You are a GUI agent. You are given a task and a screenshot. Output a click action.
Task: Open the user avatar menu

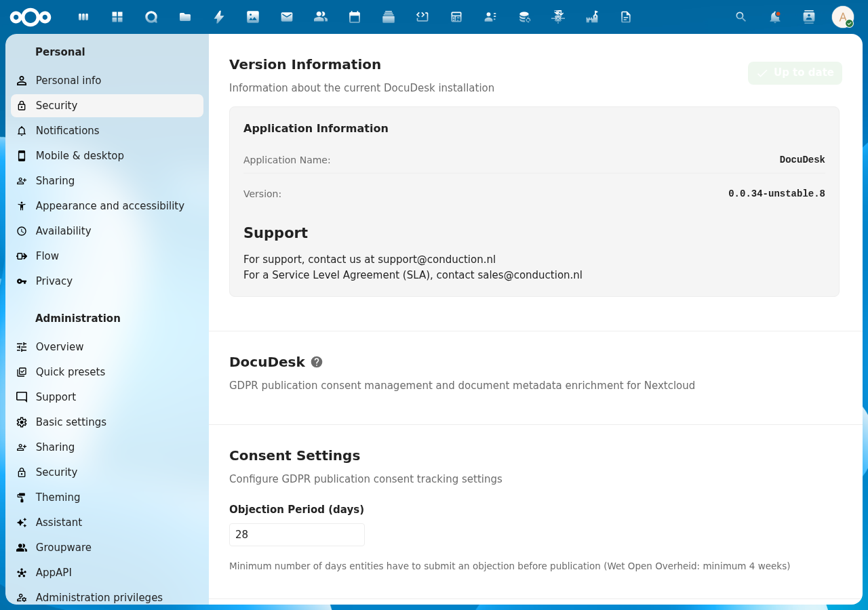click(x=843, y=17)
